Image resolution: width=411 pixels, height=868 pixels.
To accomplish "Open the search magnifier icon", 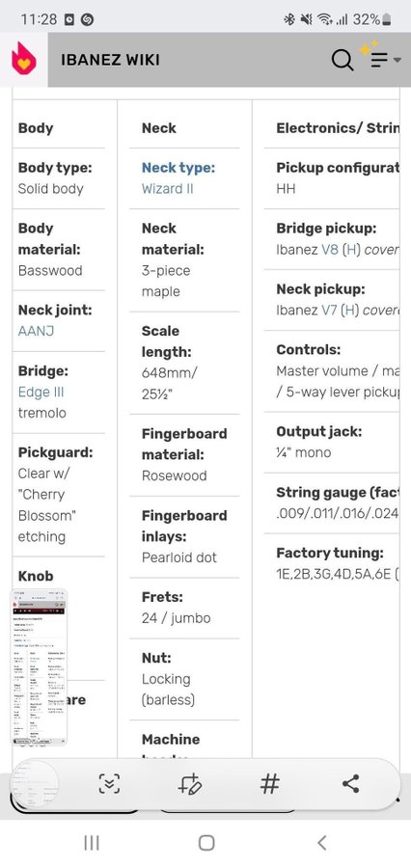I will (342, 60).
